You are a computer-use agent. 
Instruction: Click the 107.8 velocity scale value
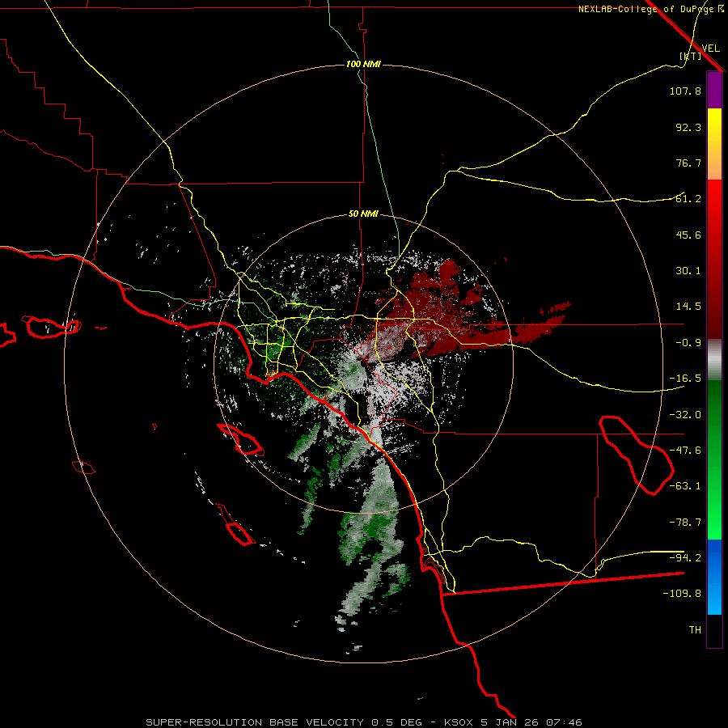685,91
